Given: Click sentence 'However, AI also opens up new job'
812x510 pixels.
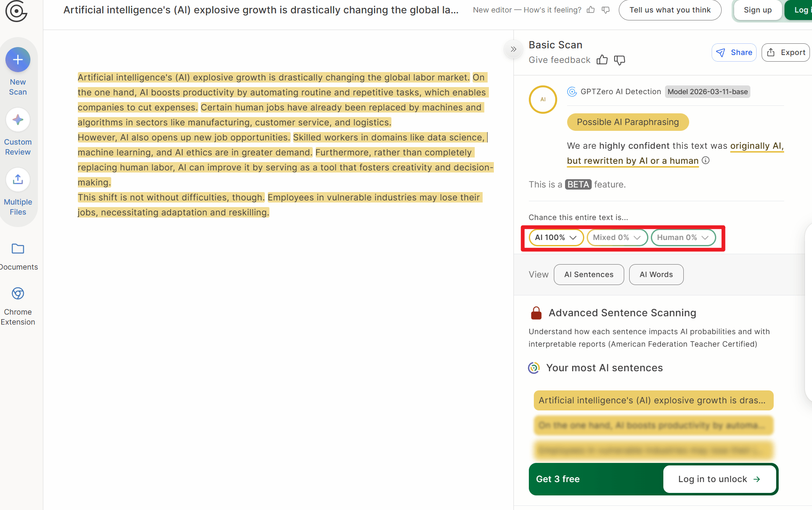Looking at the screenshot, I should (184, 137).
